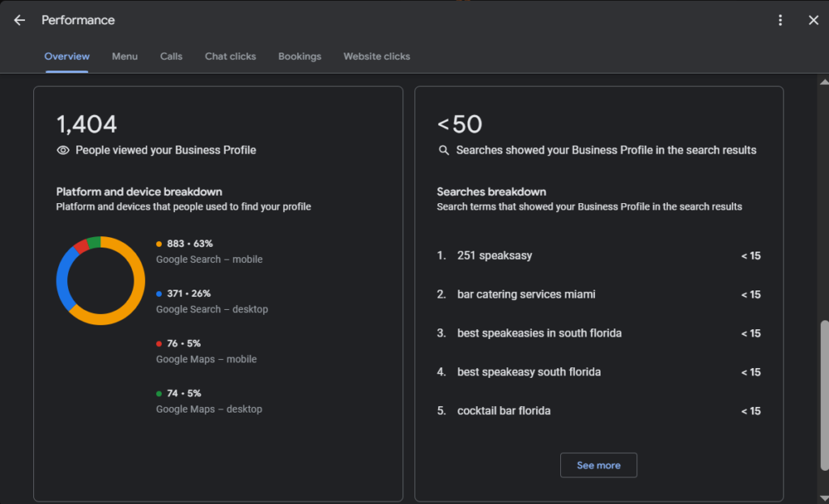The image size is (829, 504).
Task: Click the 1,404 profile views number
Action: [87, 125]
